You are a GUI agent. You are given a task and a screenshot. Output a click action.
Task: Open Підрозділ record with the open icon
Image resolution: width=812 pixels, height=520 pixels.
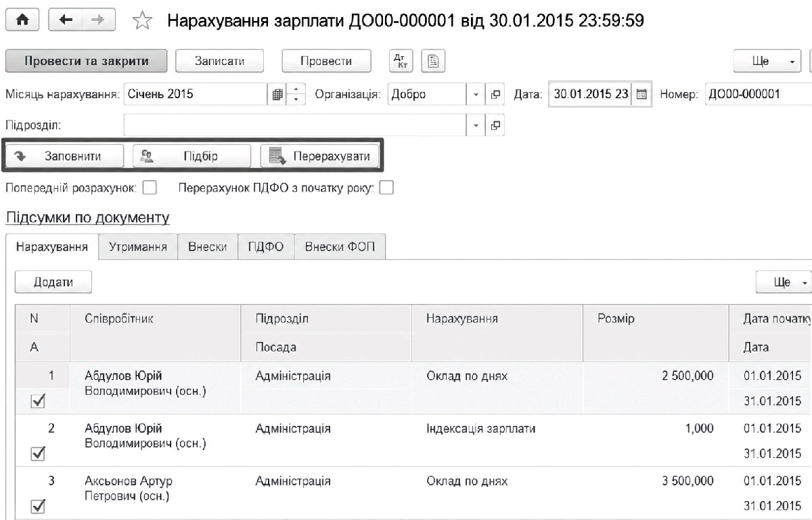point(495,125)
